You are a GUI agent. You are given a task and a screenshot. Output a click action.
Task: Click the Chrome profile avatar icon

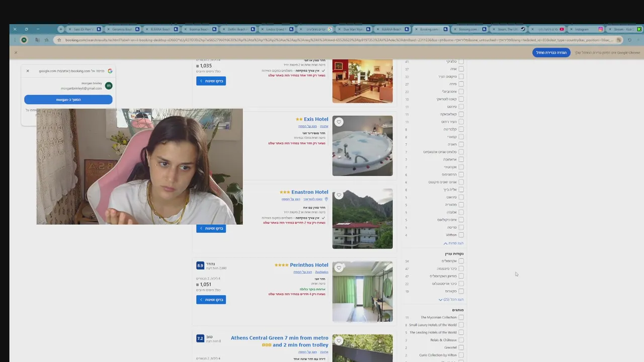point(24,40)
